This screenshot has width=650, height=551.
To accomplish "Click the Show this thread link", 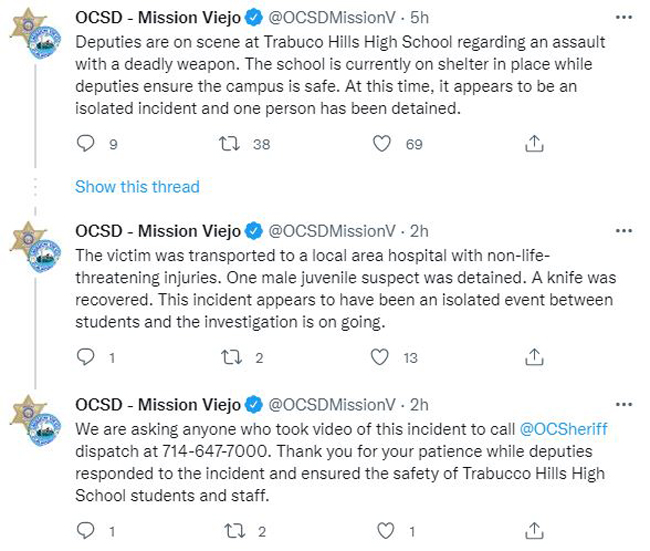I will click(137, 187).
